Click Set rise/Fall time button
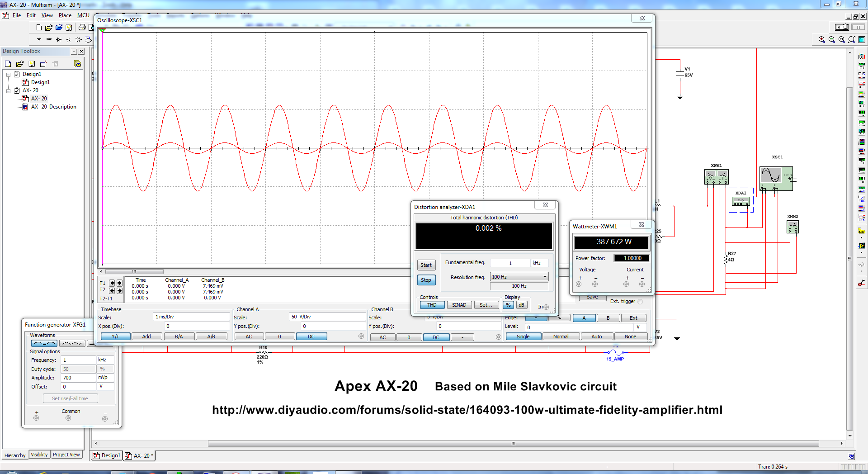Image resolution: width=868 pixels, height=474 pixels. (70, 398)
